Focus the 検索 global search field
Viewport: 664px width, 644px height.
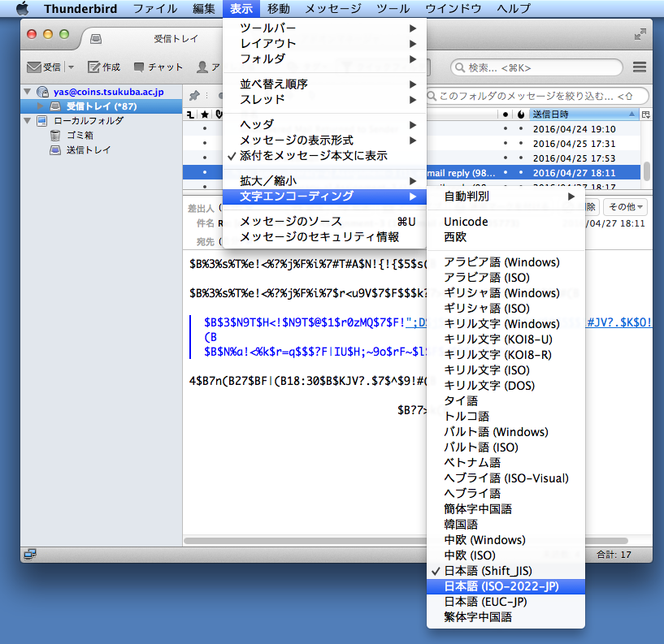coord(536,67)
